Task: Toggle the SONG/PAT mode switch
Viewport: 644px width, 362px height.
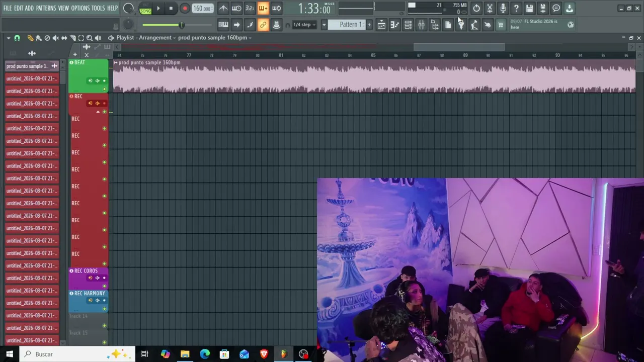Action: click(x=145, y=9)
